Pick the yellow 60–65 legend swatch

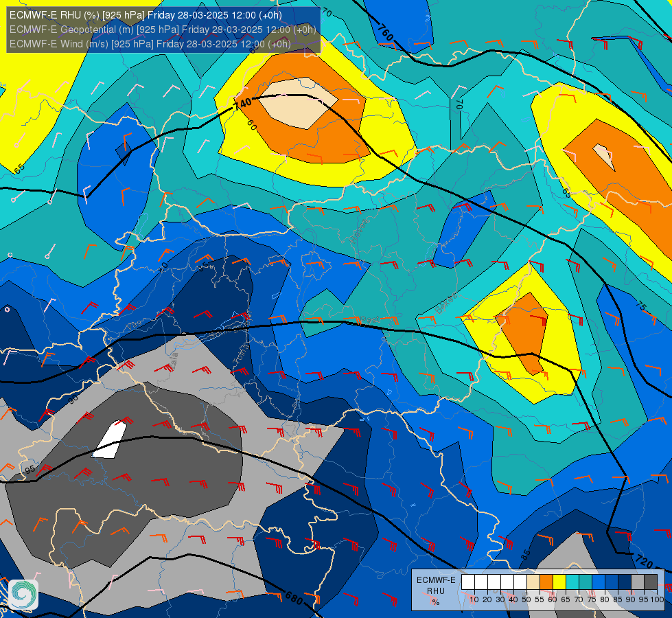pos(559,582)
